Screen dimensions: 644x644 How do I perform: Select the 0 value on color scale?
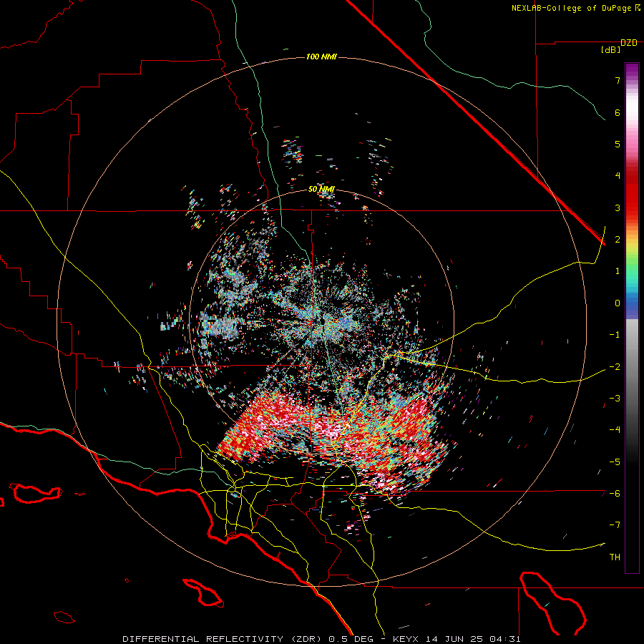[618, 303]
